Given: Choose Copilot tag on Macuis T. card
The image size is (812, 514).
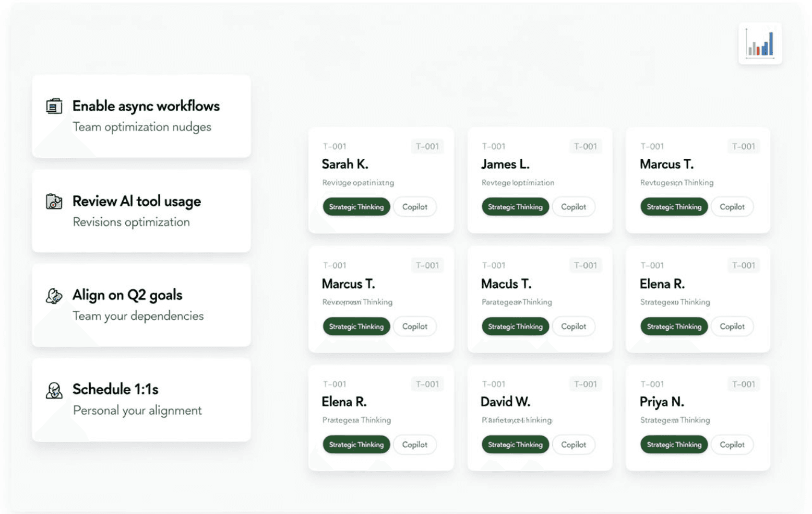Looking at the screenshot, I should click(x=574, y=326).
